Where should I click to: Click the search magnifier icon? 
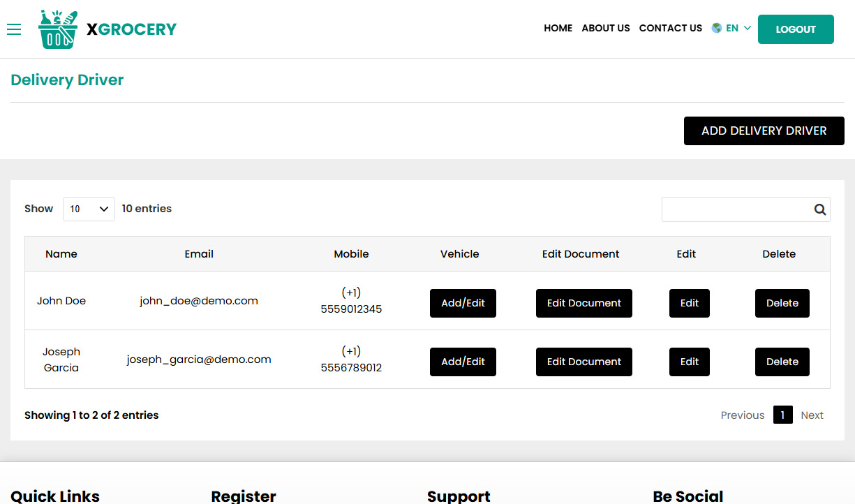point(819,209)
